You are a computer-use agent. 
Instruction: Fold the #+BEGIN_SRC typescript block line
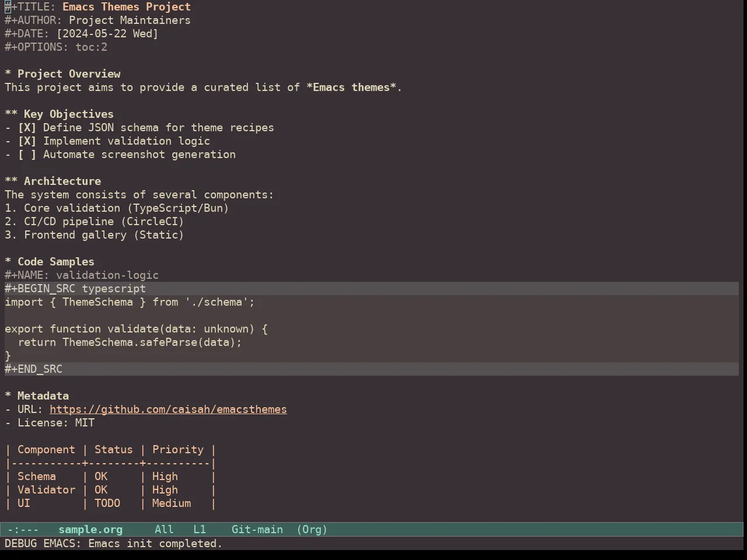pyautogui.click(x=372, y=289)
